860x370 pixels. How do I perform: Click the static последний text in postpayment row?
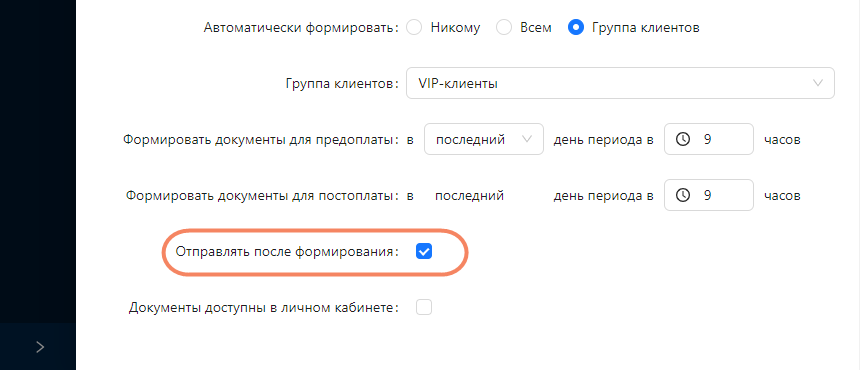coord(469,196)
